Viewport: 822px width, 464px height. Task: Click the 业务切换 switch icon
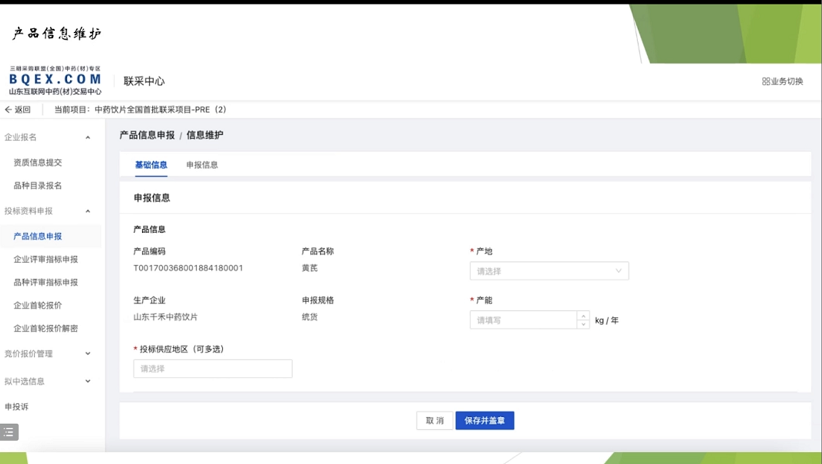pyautogui.click(x=766, y=82)
